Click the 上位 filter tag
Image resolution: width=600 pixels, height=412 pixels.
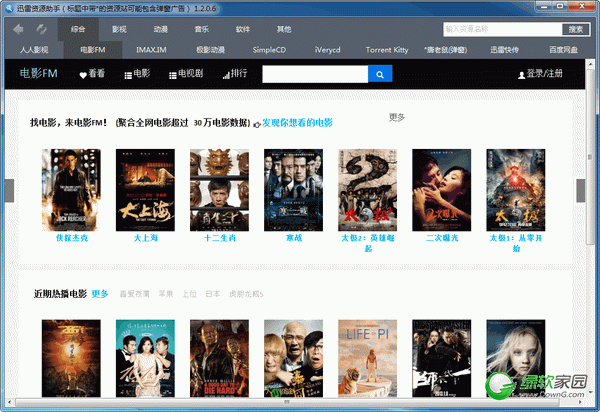click(189, 294)
